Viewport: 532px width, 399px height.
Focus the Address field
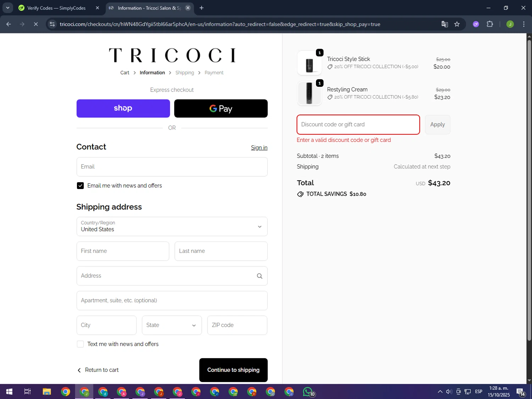(172, 276)
